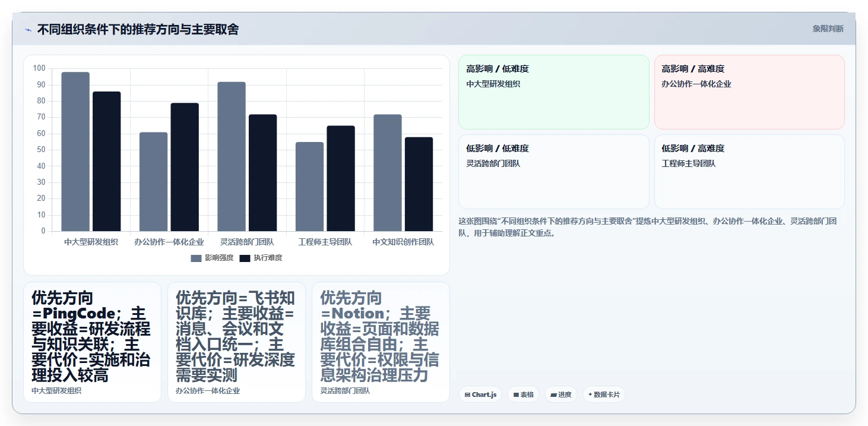
Task: Select the 影响强度 bar for 中文知识创作团队
Action: click(388, 173)
